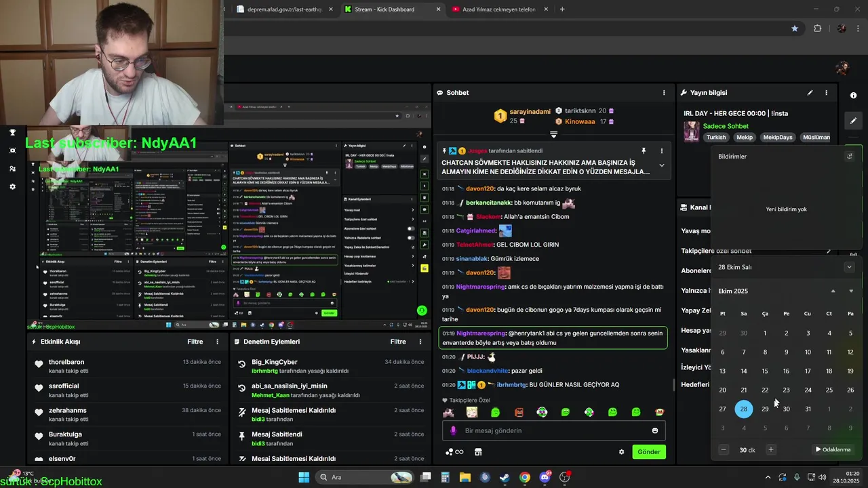Open browser extensions puzzle icon
The height and width of the screenshot is (488, 868).
pyautogui.click(x=817, y=28)
